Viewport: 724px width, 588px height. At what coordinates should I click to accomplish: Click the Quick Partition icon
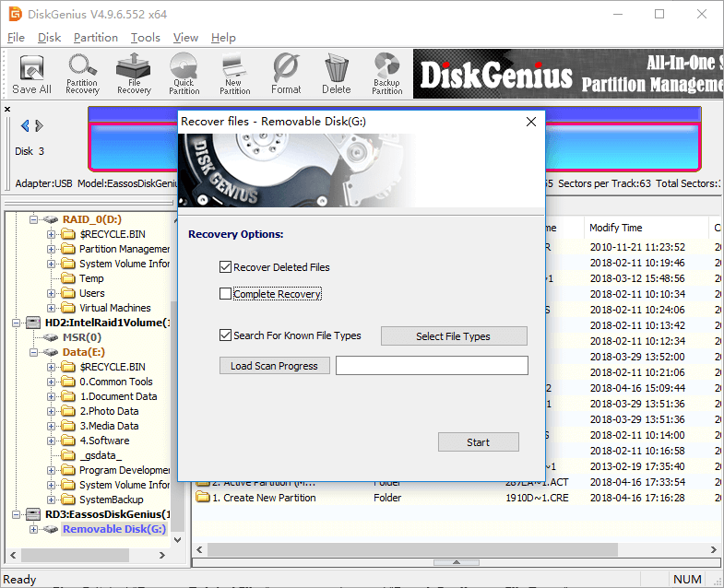click(x=184, y=74)
